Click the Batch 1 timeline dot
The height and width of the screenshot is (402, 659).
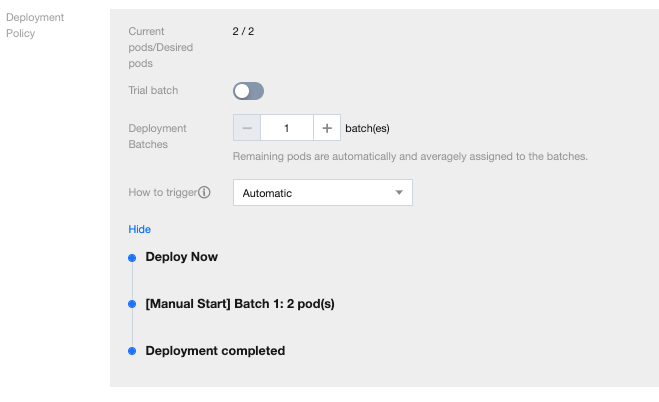click(132, 304)
